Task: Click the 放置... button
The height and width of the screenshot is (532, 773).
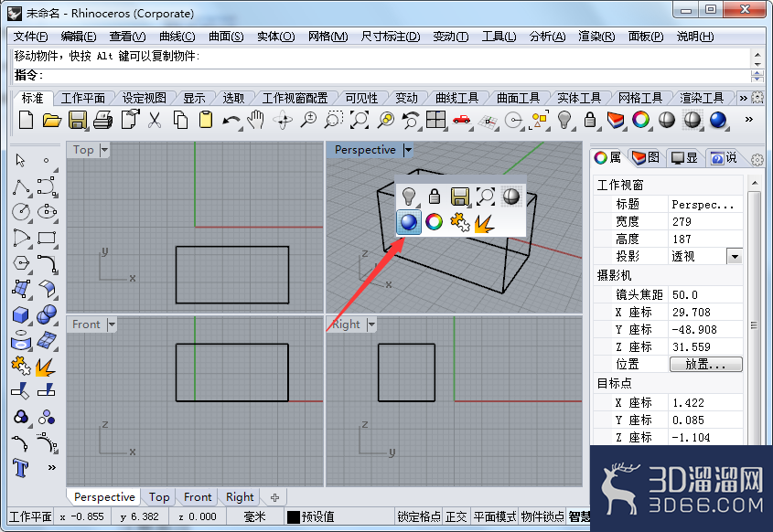Action: tap(705, 364)
